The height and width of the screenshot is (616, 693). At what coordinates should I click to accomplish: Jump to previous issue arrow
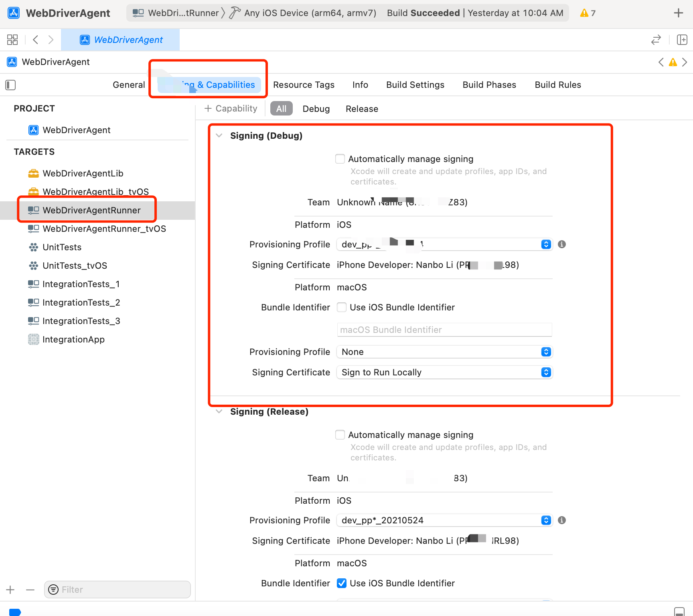[x=661, y=62]
